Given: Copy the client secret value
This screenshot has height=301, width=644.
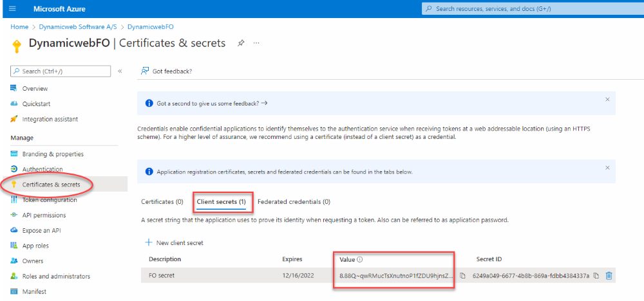Looking at the screenshot, I should click(x=462, y=276).
